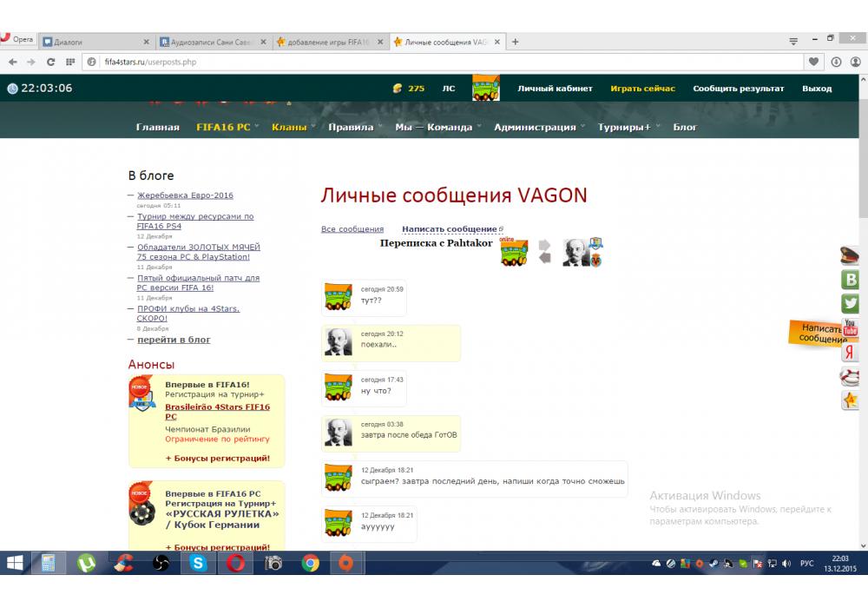Click the Написать сообщение link above the conversation
The image size is (868, 608).
coord(450,229)
